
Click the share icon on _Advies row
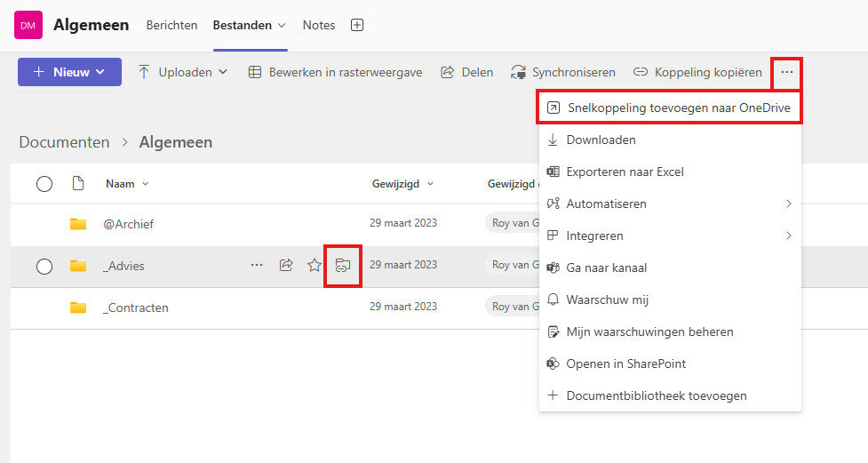point(286,265)
